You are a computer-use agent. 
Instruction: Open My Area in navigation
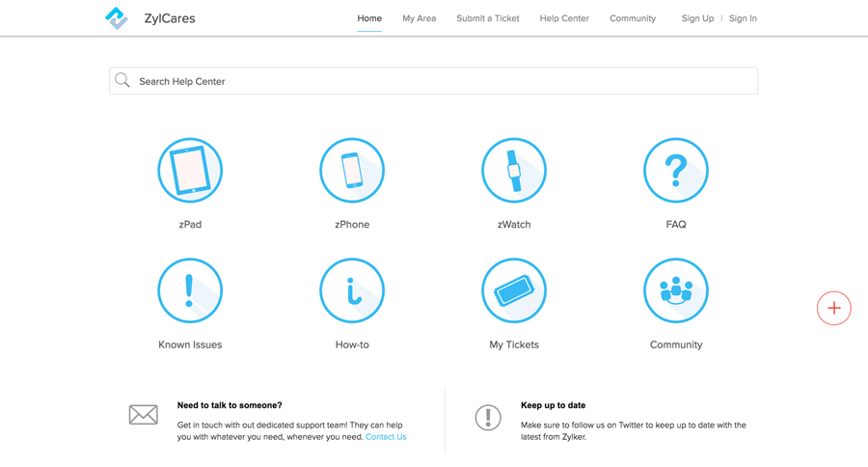coord(419,18)
